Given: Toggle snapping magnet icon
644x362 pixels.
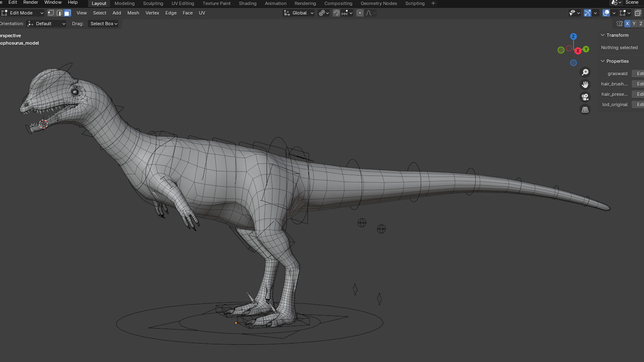Looking at the screenshot, I should coord(336,13).
